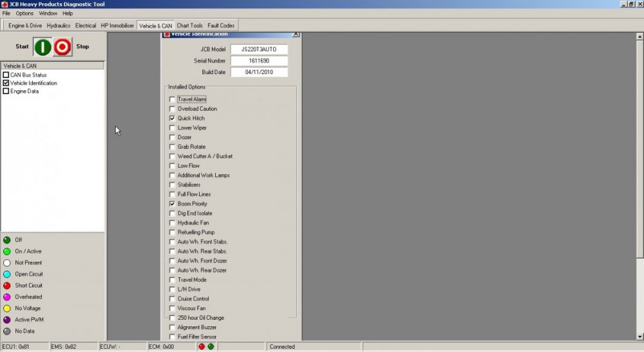Open the Engine & Drive tab
Image resolution: width=644 pixels, height=352 pixels.
[x=25, y=26]
